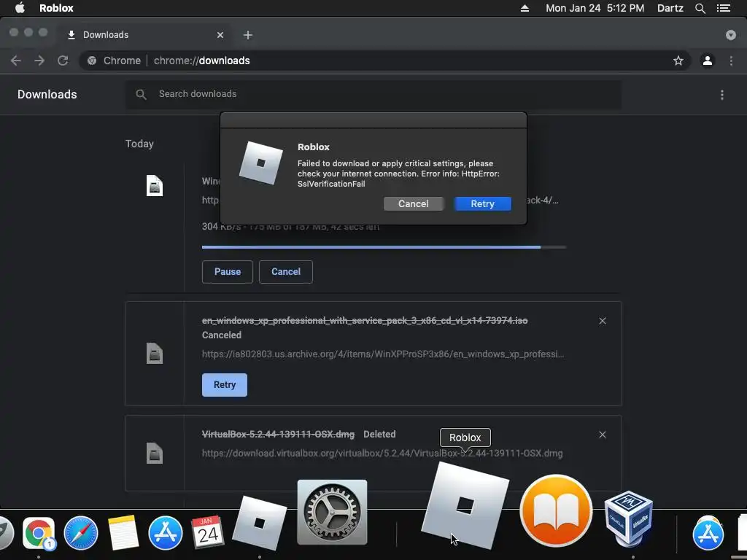
Task: Open the date and time menu
Action: tap(595, 8)
